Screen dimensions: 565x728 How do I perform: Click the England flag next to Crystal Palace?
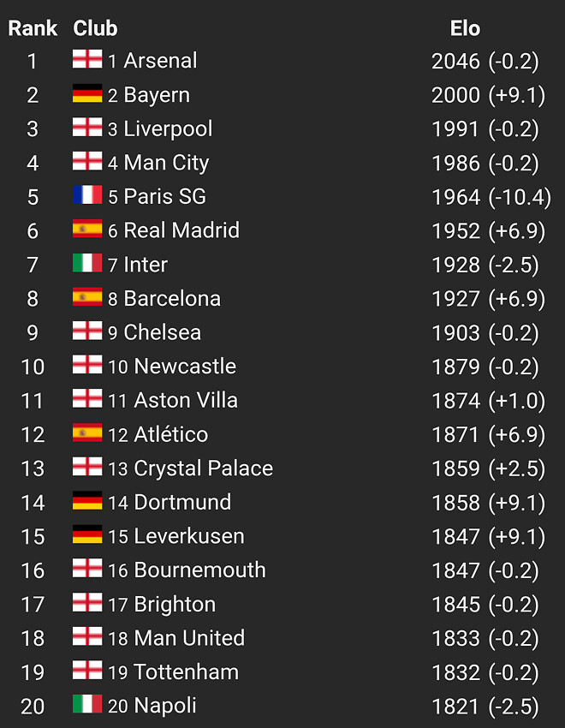point(87,467)
